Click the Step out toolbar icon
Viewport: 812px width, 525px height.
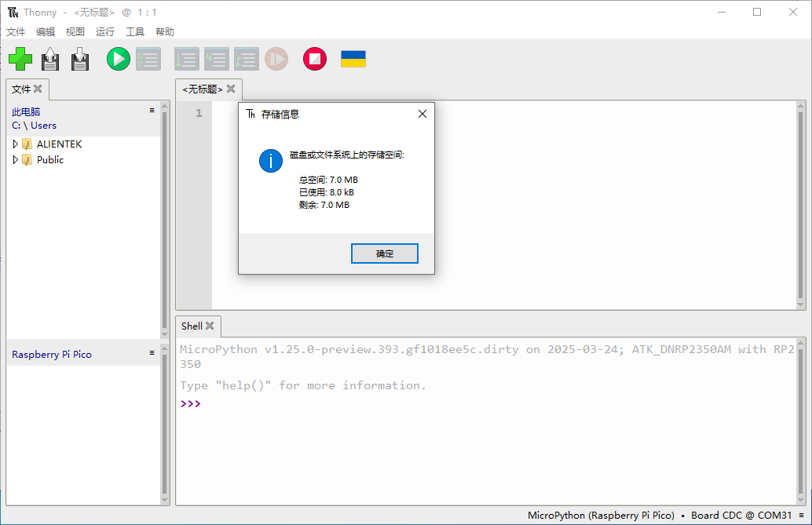[247, 59]
